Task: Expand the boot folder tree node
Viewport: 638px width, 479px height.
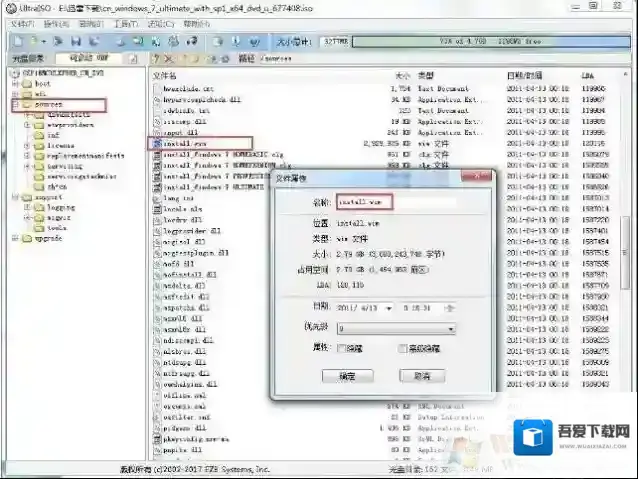Action: (x=16, y=85)
